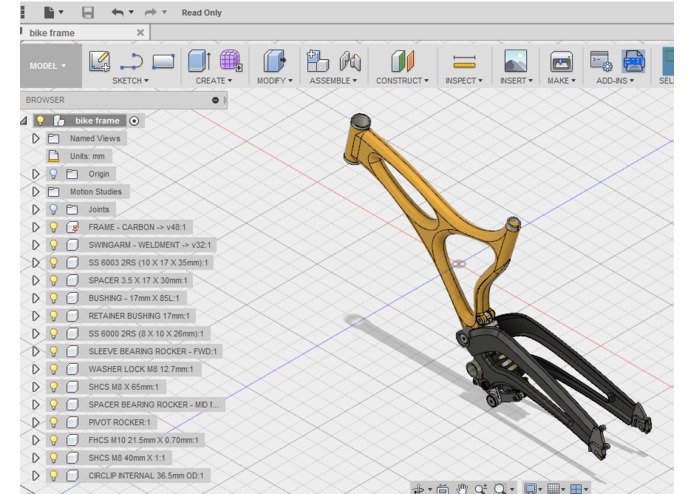
Task: Toggle Origin folder visibility bulb
Action: click(x=54, y=174)
